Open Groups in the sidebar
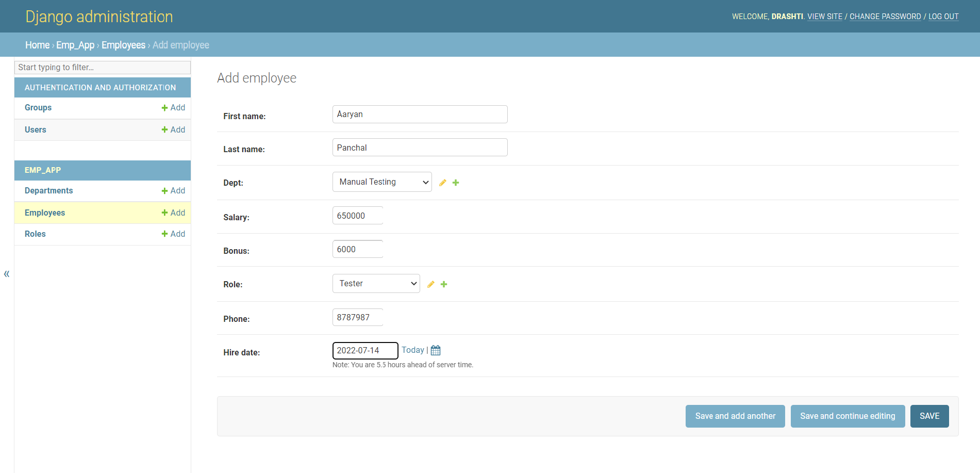The width and height of the screenshot is (980, 473). click(38, 108)
